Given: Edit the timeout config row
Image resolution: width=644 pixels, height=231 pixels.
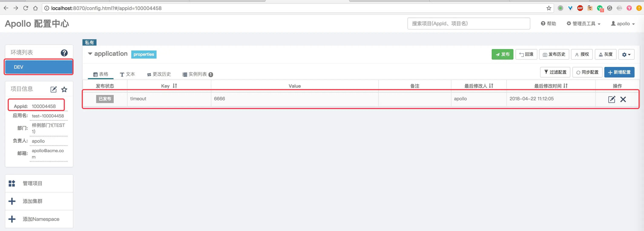Looking at the screenshot, I should [x=611, y=99].
